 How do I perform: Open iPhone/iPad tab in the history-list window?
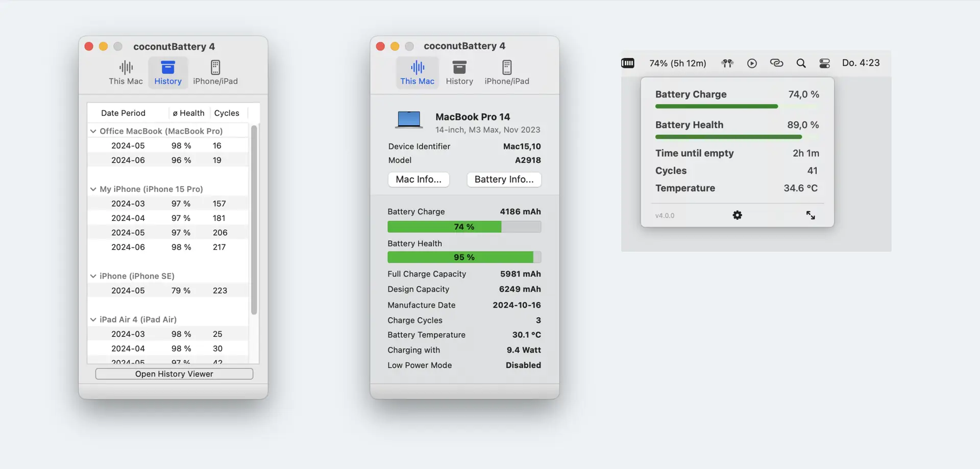pyautogui.click(x=215, y=72)
